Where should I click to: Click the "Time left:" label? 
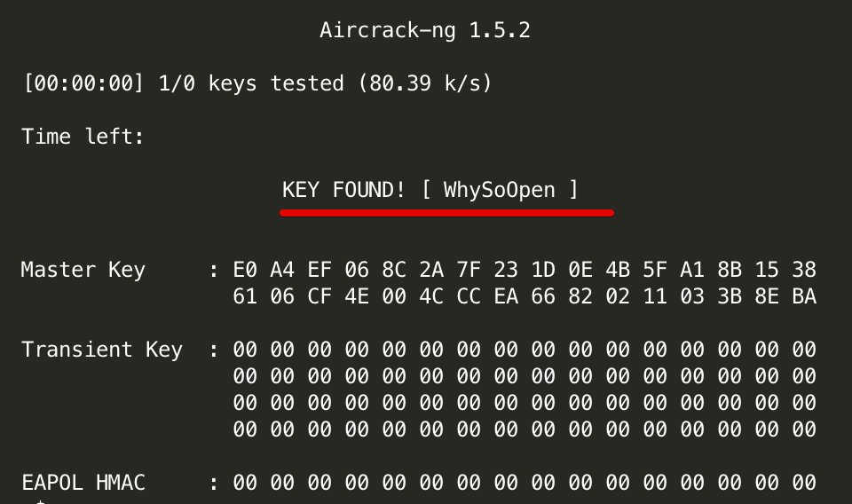[x=83, y=138]
